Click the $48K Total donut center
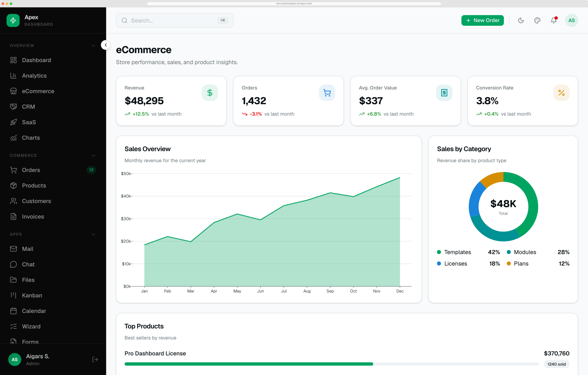Viewport: 588px width, 375px height. 503,207
